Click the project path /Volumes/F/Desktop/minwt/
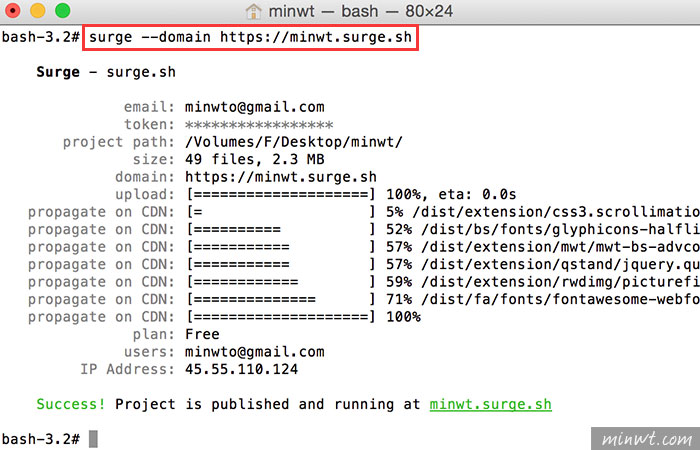 point(294,142)
